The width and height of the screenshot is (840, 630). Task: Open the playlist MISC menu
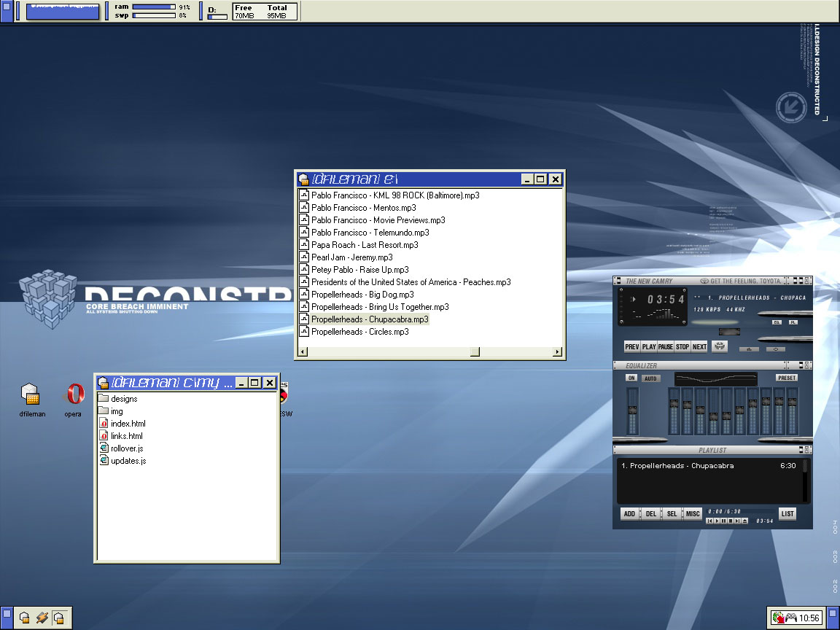[693, 514]
